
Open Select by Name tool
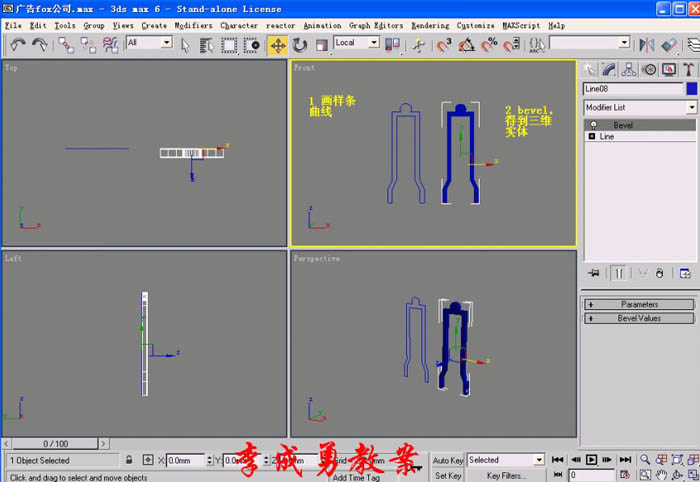[206, 45]
